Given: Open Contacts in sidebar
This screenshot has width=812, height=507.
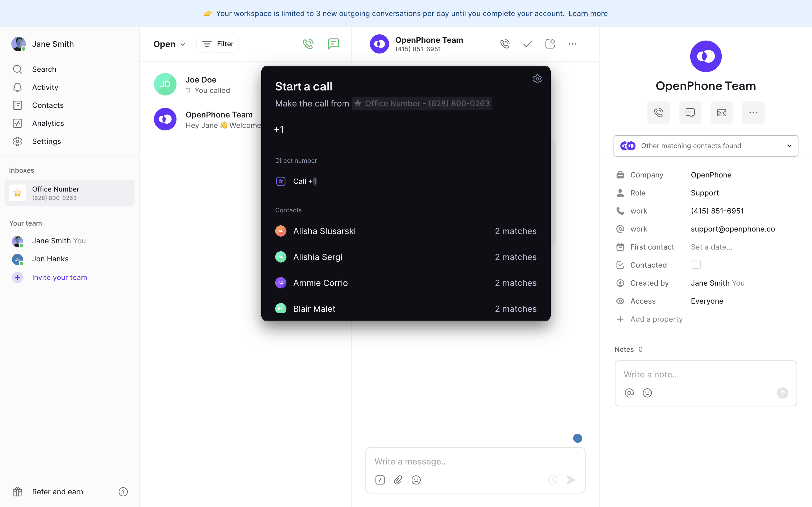Looking at the screenshot, I should [x=48, y=105].
